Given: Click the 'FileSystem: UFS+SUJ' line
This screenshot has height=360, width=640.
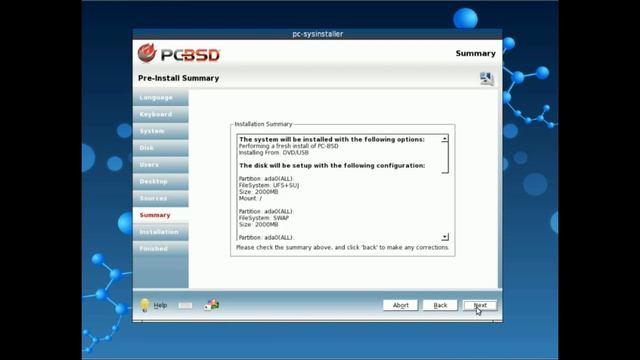Looking at the screenshot, I should tap(269, 185).
